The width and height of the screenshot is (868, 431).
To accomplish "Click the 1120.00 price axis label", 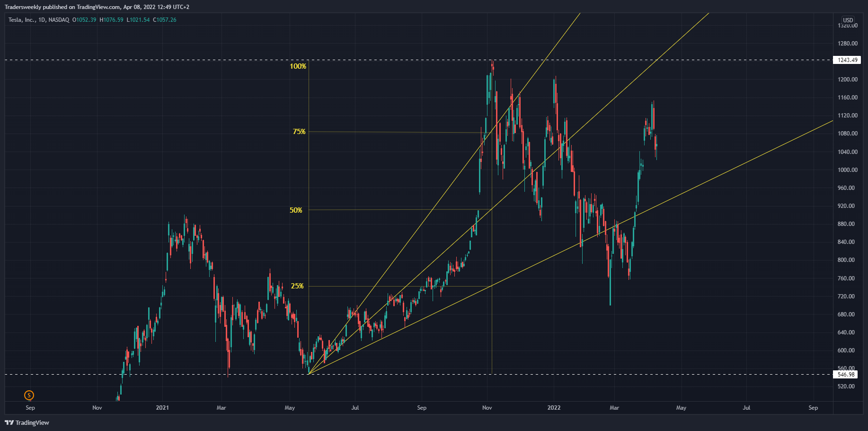I will [x=847, y=116].
